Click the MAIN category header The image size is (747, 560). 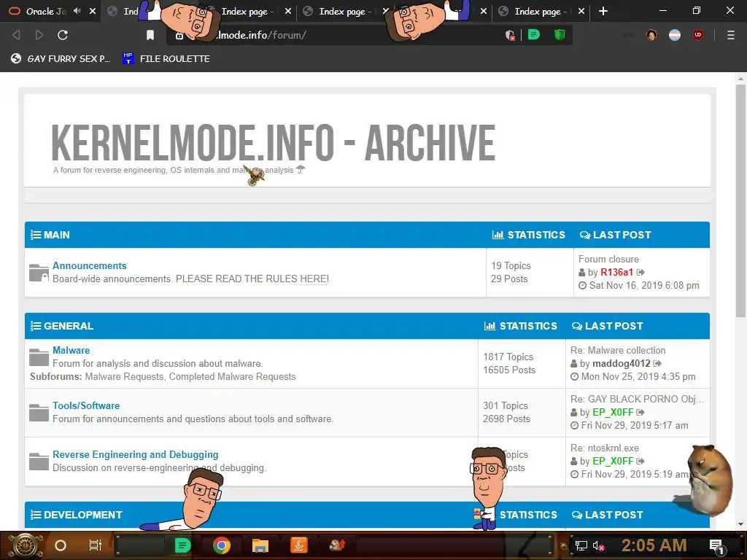coord(56,235)
